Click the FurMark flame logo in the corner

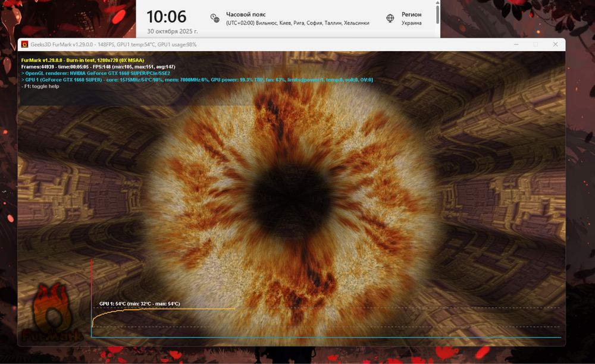click(x=52, y=313)
